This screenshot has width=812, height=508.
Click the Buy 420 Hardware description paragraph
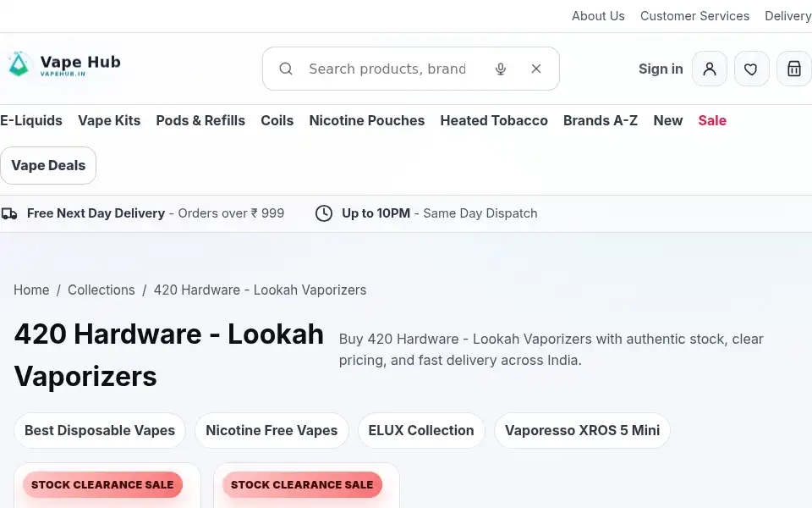[551, 350]
